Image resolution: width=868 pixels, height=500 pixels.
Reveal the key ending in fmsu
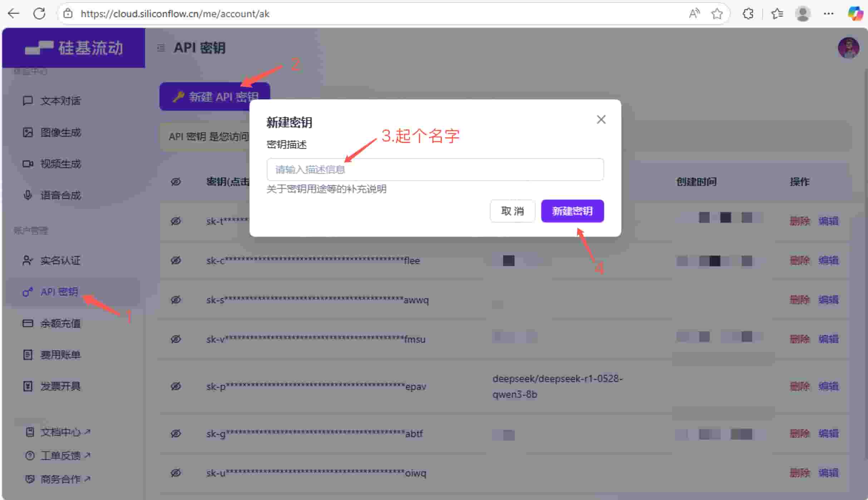click(176, 339)
